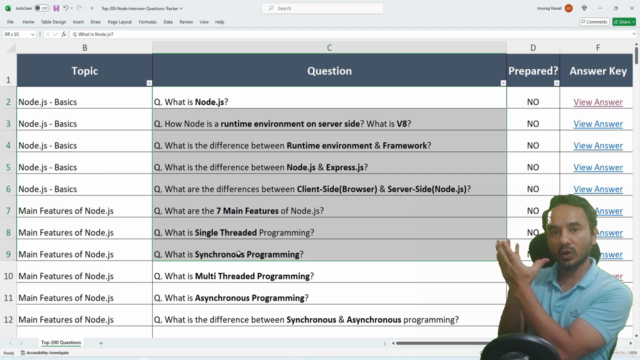Open the Data tab
640x360 pixels.
[x=168, y=22]
